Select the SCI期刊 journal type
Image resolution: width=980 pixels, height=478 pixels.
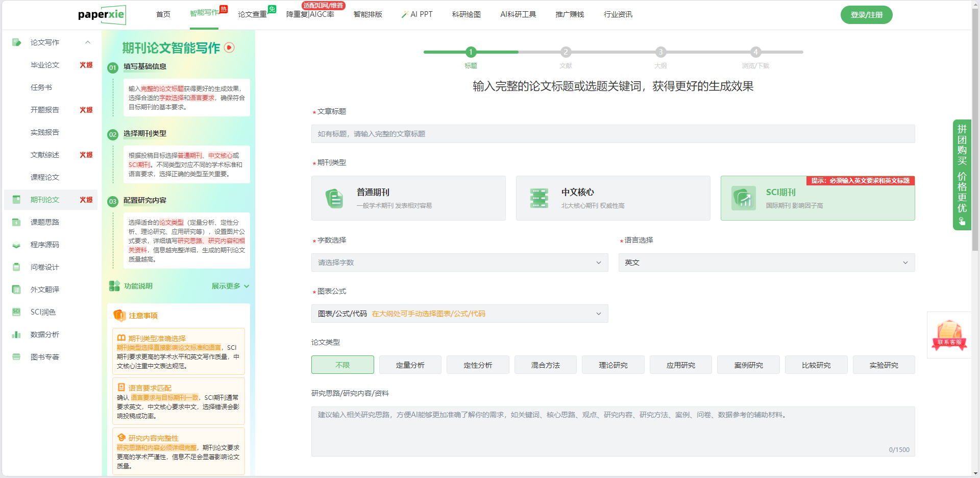tap(817, 199)
